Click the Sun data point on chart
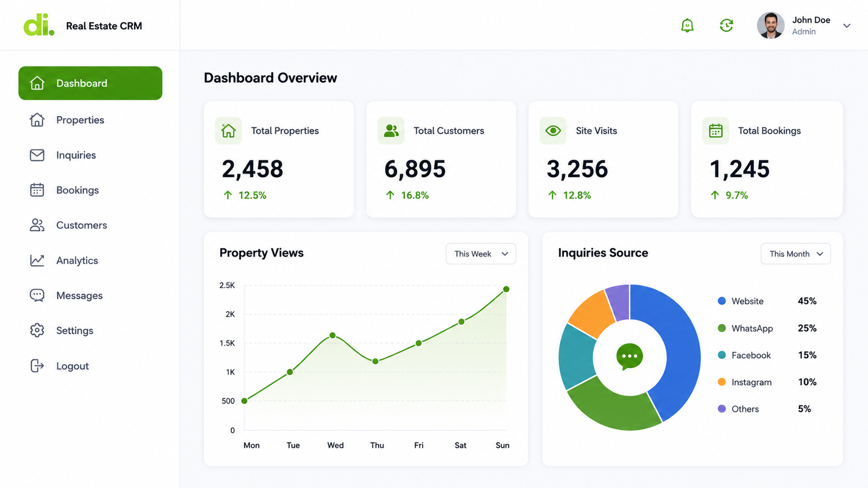This screenshot has width=868, height=488. click(x=506, y=289)
